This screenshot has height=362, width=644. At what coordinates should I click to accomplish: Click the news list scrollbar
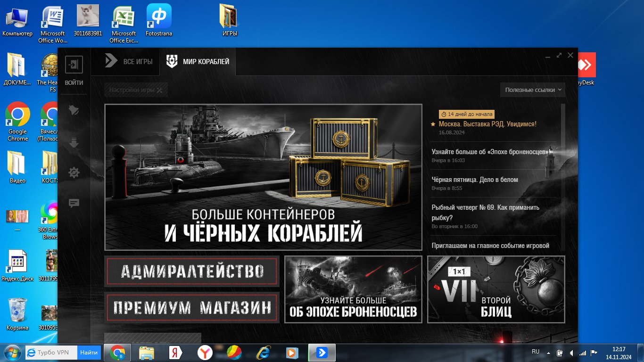562,177
